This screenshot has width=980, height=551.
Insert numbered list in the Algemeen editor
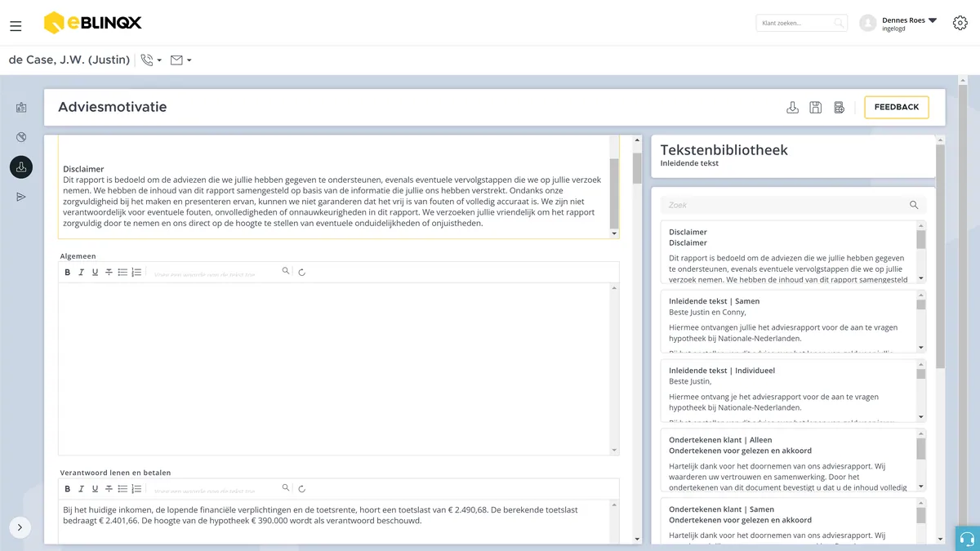(x=136, y=272)
